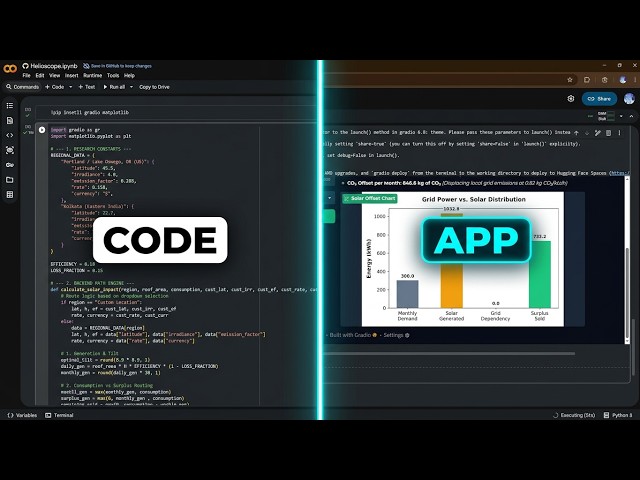Image resolution: width=640 pixels, height=480 pixels.
Task: Collapse the header with the up chevron
Action: point(631,116)
